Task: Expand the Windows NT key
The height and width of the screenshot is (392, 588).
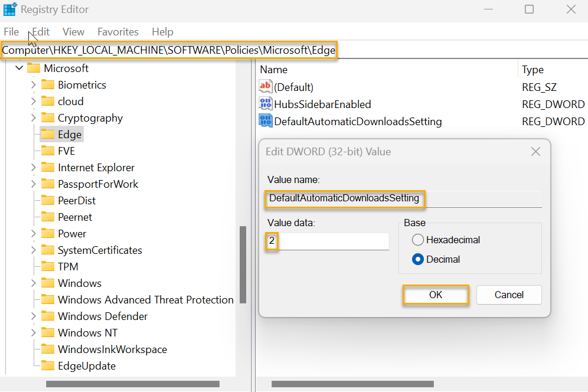Action: click(33, 333)
